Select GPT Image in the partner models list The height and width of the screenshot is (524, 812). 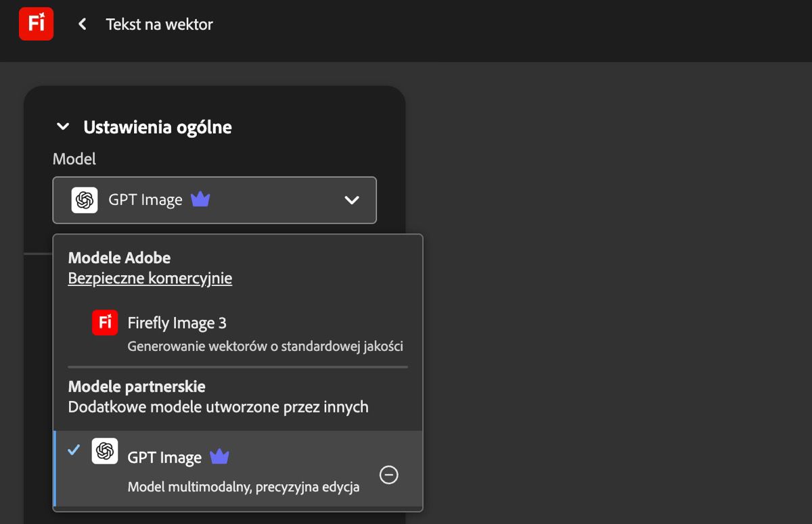point(238,469)
